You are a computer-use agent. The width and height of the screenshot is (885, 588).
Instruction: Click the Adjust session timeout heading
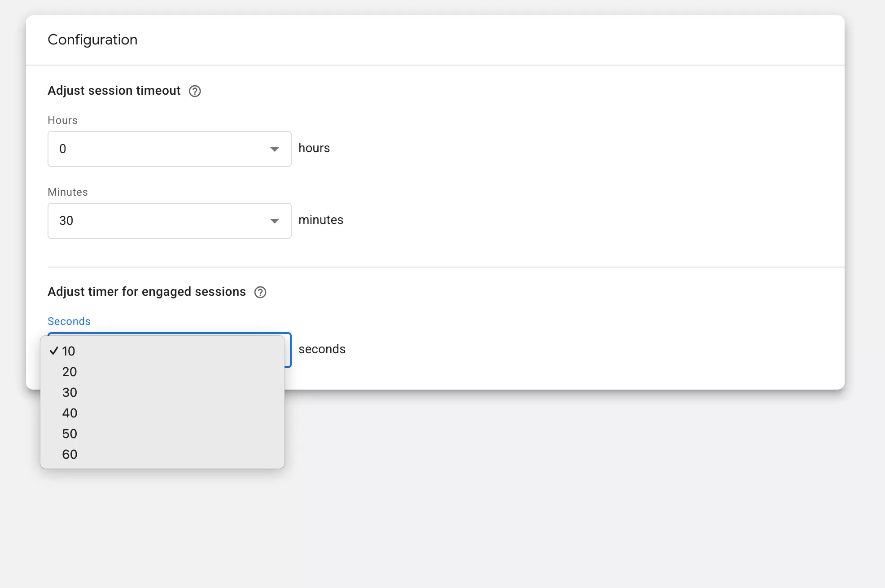[x=114, y=91]
